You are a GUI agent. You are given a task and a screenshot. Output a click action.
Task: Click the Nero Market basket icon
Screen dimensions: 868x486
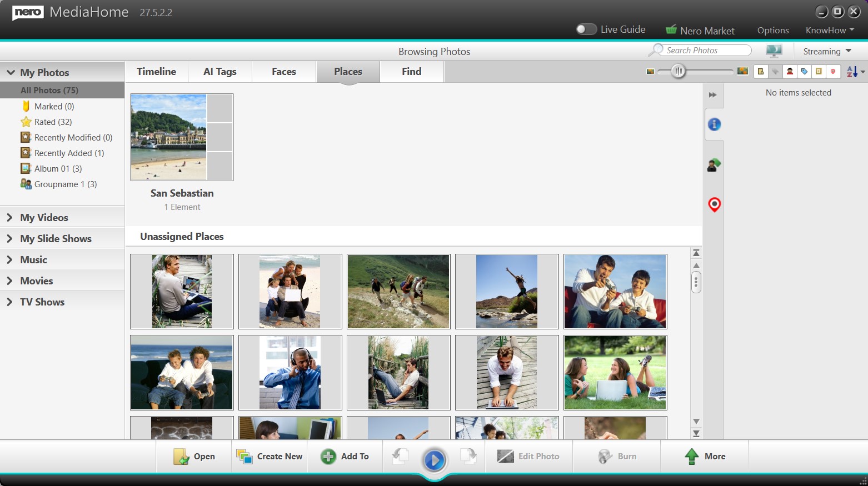tap(671, 30)
